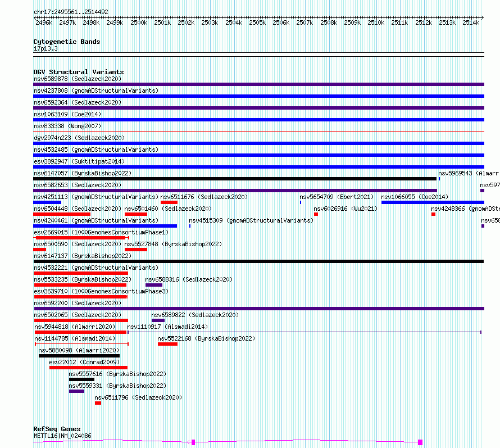Click nsv6588316 (Sedlazeck2020) label
The image size is (500, 448).
pyautogui.click(x=189, y=279)
